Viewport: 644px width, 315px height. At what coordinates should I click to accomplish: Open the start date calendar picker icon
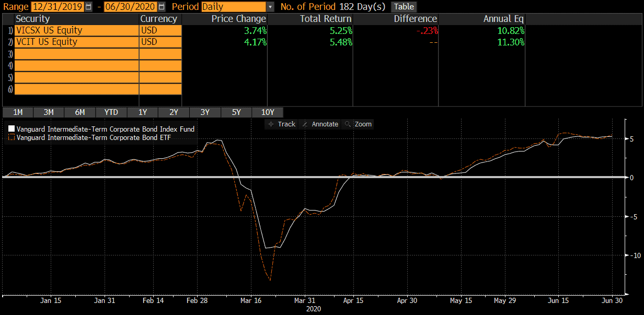(88, 7)
